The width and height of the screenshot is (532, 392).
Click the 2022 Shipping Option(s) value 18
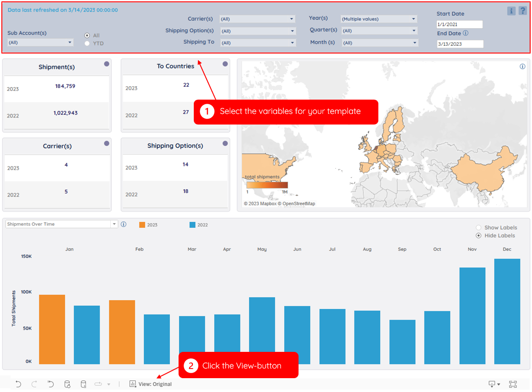[185, 191]
